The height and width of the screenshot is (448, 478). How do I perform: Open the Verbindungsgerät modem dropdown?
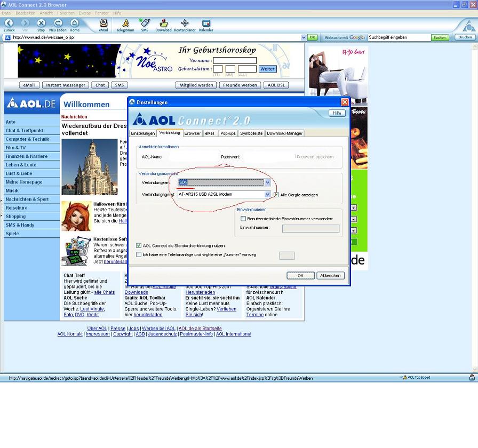point(267,195)
